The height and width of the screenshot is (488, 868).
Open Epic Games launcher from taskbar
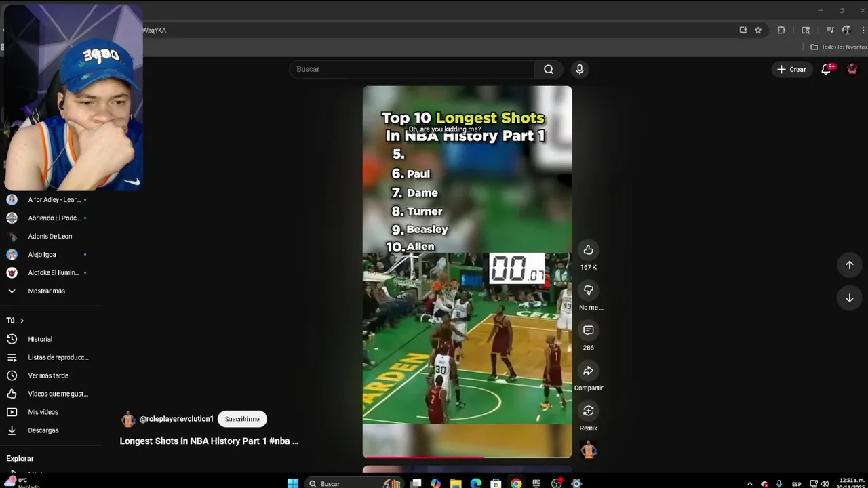[536, 483]
